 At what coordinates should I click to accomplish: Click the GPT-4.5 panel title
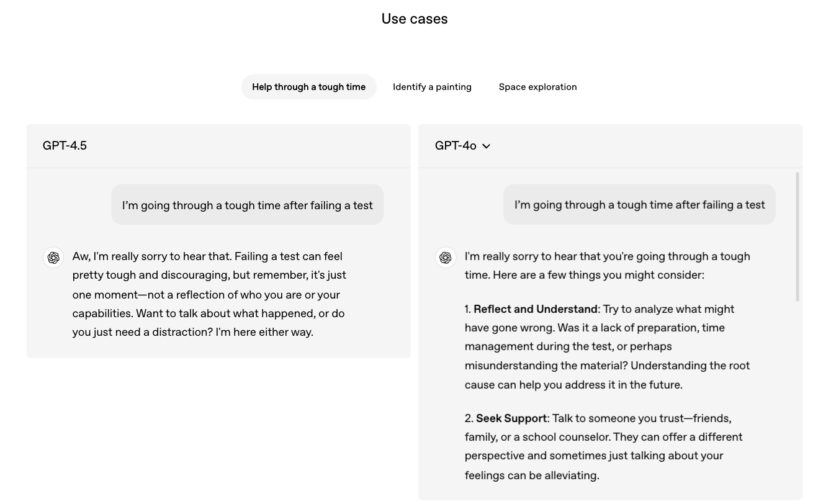65,146
